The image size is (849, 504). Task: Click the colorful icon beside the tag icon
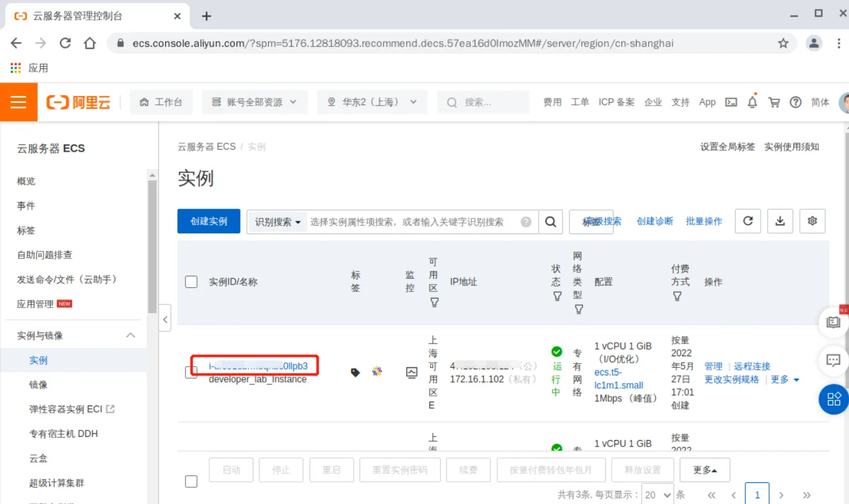pos(377,372)
